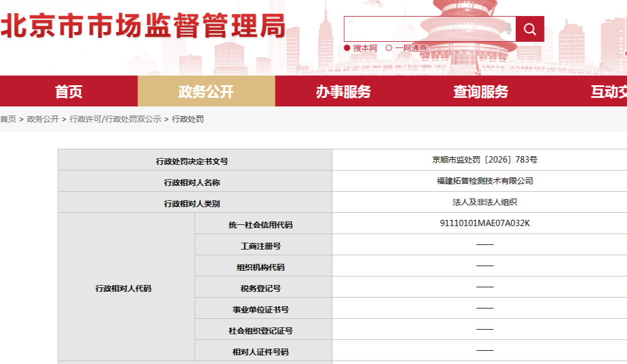
Task: Click the 行政处罚 breadcrumb link
Action: pos(188,119)
